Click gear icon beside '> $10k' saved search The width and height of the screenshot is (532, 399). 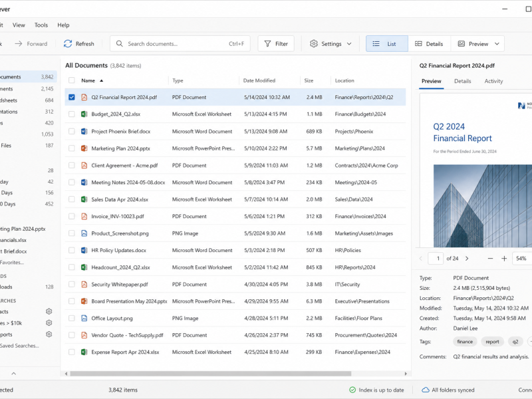(x=49, y=323)
